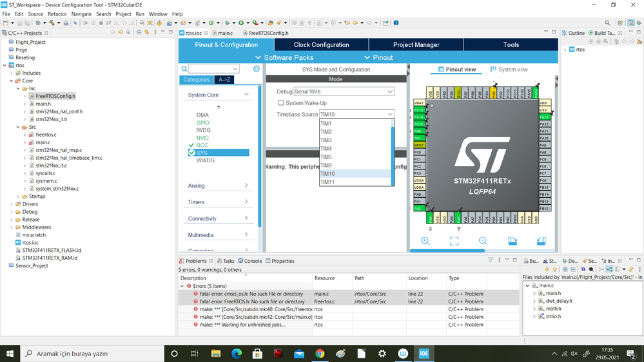Open the Tools tab
Viewport: 644px width, 362px height.
click(511, 44)
